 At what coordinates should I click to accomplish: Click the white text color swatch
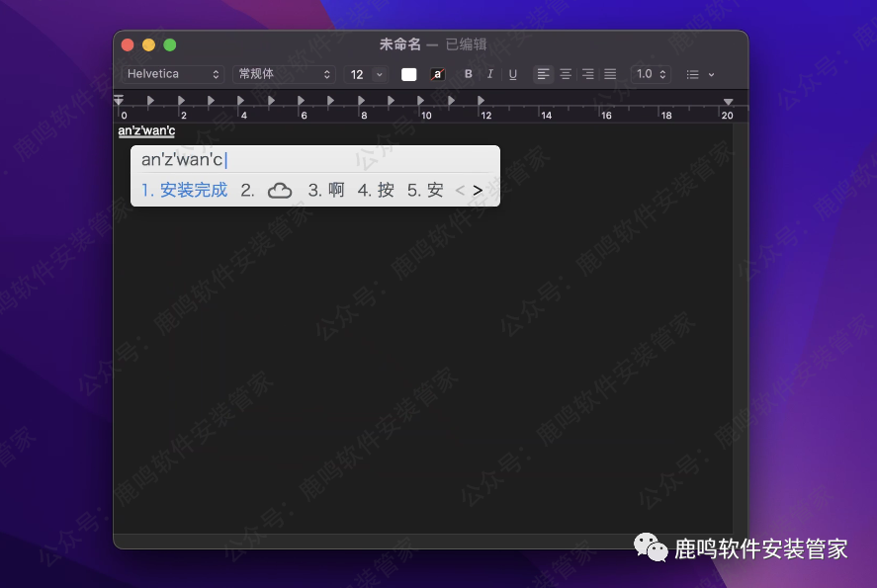point(409,73)
